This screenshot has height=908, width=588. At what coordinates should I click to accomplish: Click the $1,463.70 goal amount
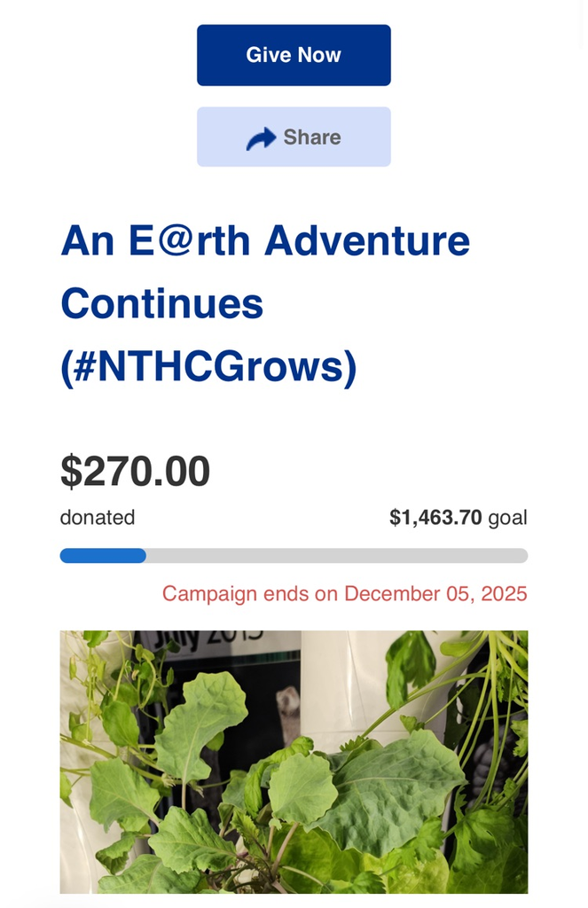(435, 518)
